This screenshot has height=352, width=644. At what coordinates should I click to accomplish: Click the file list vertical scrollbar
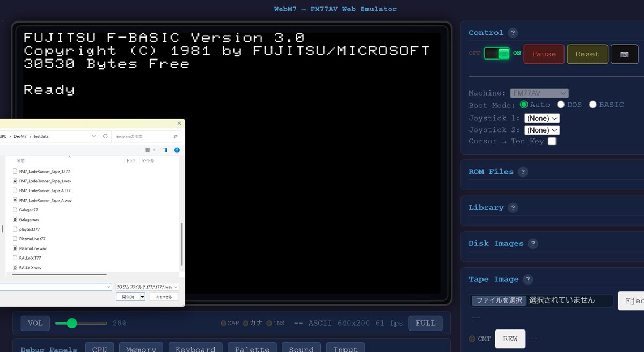point(182,244)
